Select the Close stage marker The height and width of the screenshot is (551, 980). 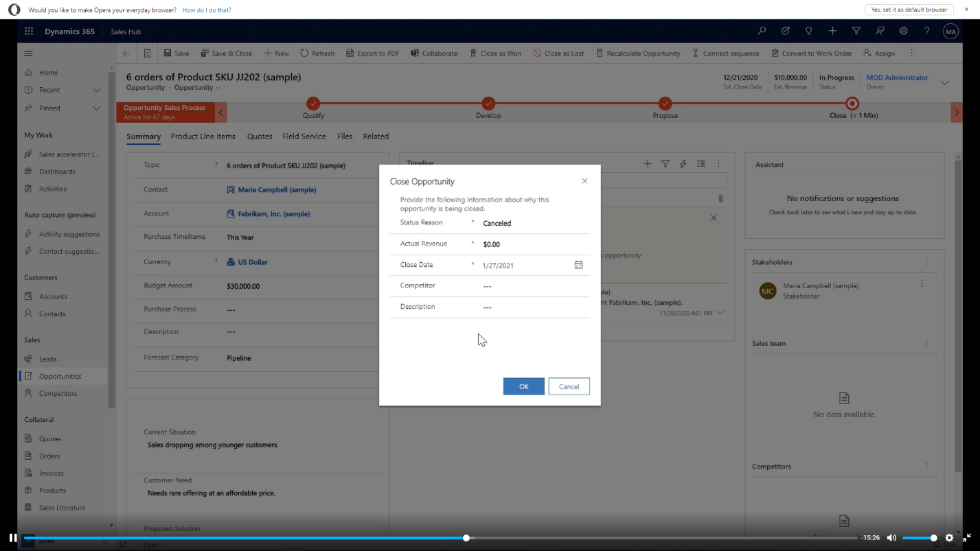852,104
